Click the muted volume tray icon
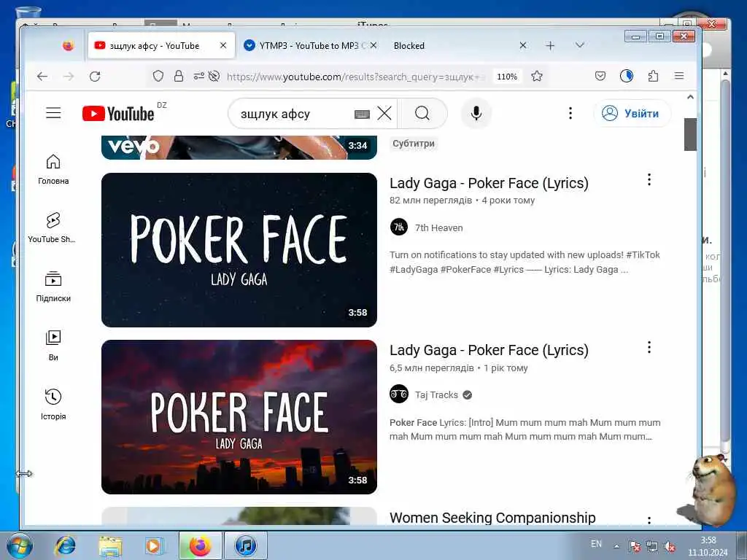Screen dimensions: 747x560 [x=670, y=547]
